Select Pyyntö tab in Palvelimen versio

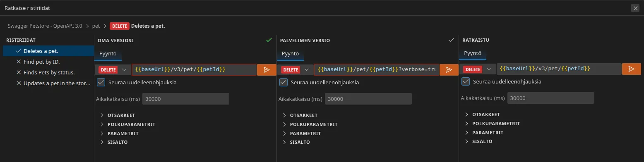coord(290,54)
